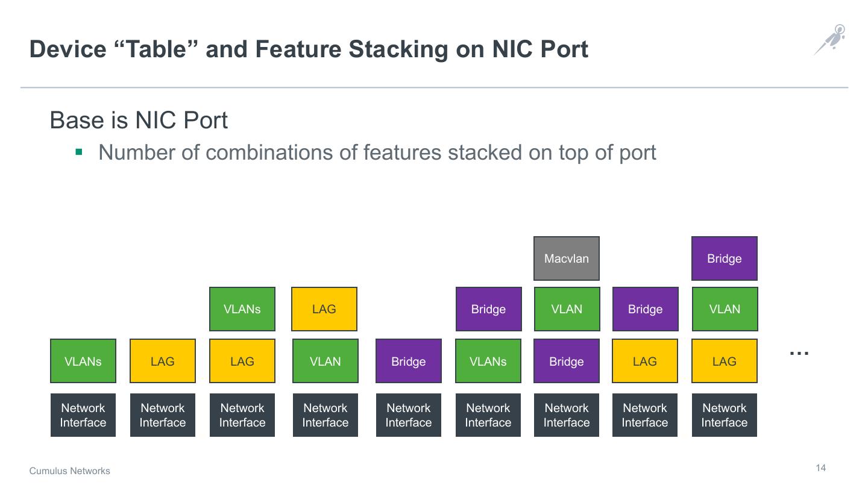The image size is (868, 488).
Task: Select the "Number of combinations" bullet text
Action: coord(377,152)
